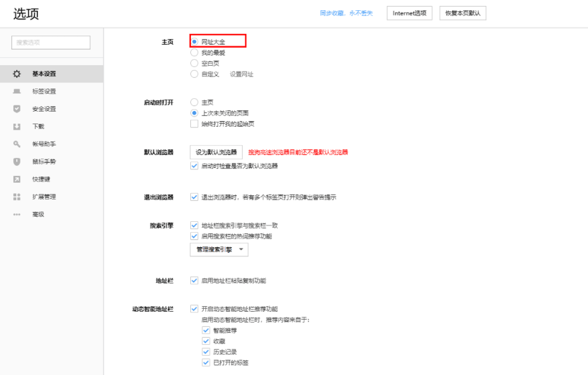Follow the 同步收藏，永不丢失 link
Viewport: 588px width, 375px height.
pyautogui.click(x=346, y=13)
